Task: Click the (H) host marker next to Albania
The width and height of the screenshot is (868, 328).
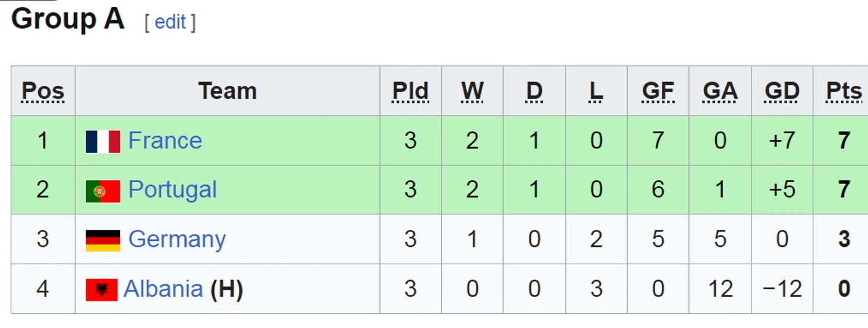Action: pos(227,289)
